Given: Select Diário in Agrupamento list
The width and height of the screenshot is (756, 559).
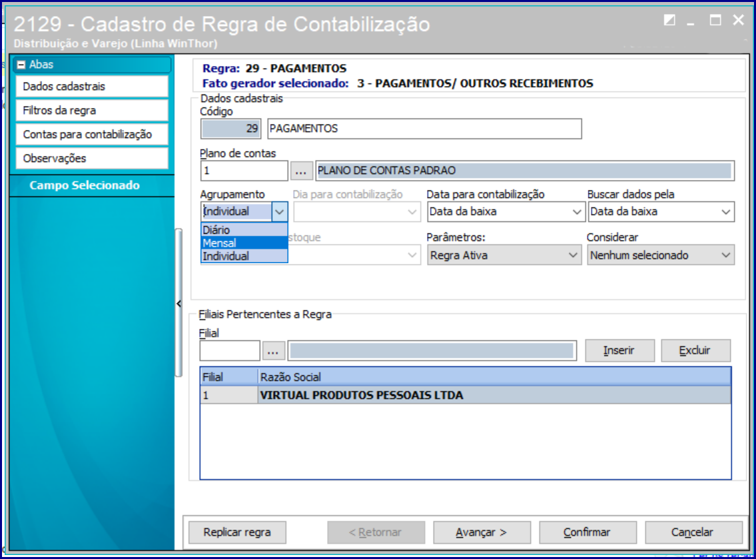Looking at the screenshot, I should 244,230.
